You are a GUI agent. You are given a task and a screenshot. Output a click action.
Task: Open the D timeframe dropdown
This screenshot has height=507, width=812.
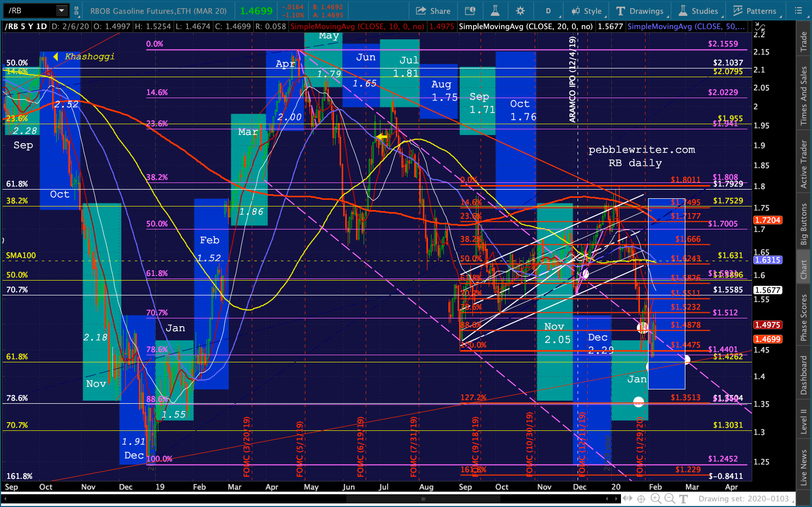coord(548,11)
